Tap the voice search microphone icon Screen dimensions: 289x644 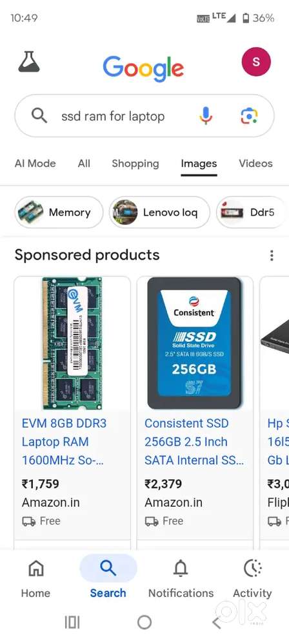pyautogui.click(x=206, y=116)
